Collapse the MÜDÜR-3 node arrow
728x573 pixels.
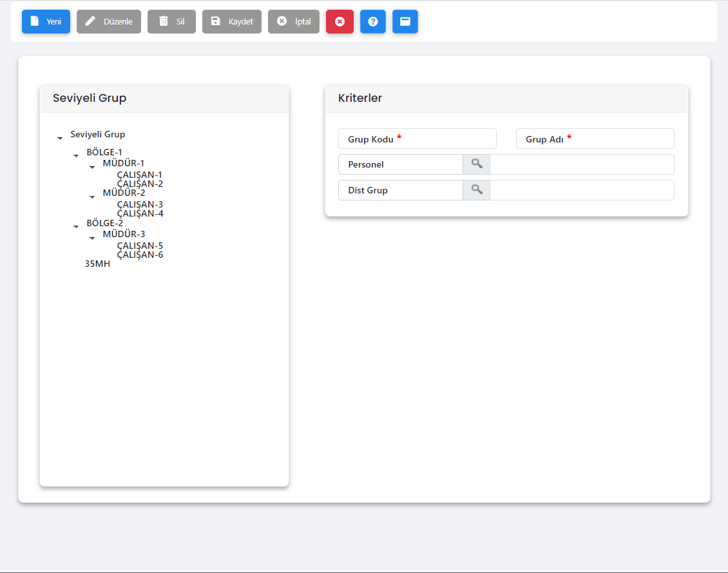(x=92, y=238)
